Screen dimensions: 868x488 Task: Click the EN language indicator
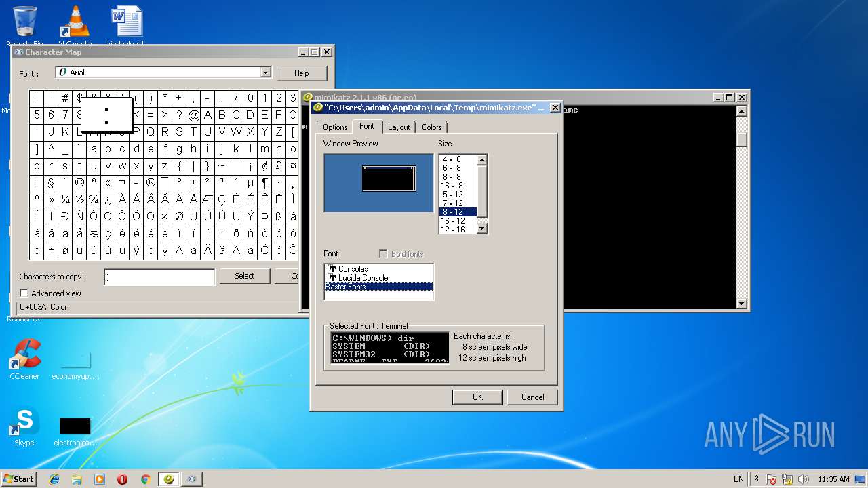[x=738, y=479]
